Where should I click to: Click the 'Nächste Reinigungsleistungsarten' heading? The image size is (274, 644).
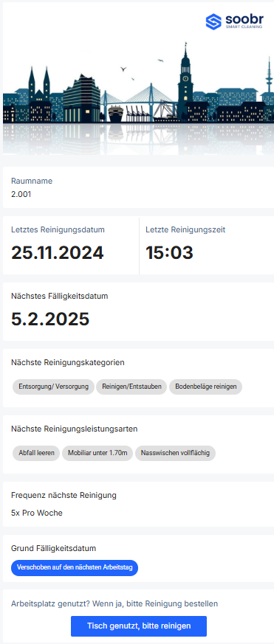pos(75,429)
